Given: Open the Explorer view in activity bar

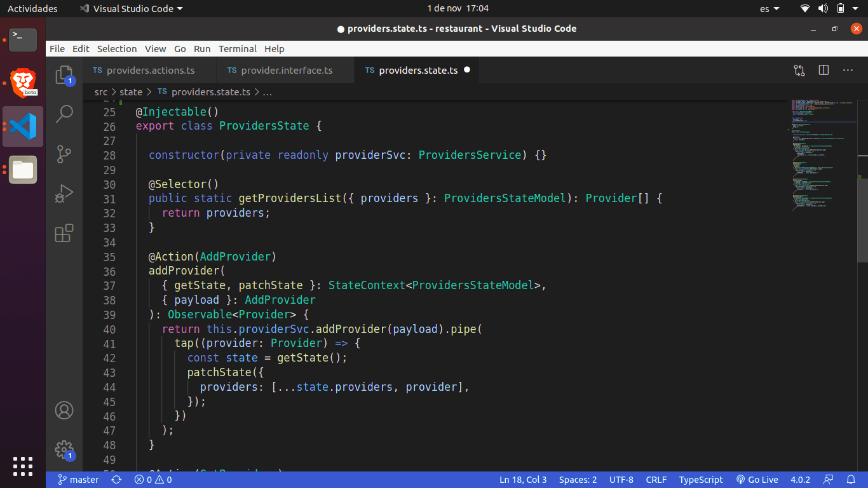Looking at the screenshot, I should pyautogui.click(x=64, y=75).
